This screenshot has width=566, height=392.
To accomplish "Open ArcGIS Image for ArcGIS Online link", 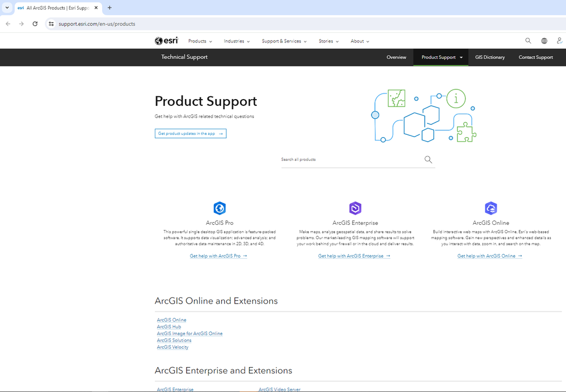I will (x=189, y=334).
